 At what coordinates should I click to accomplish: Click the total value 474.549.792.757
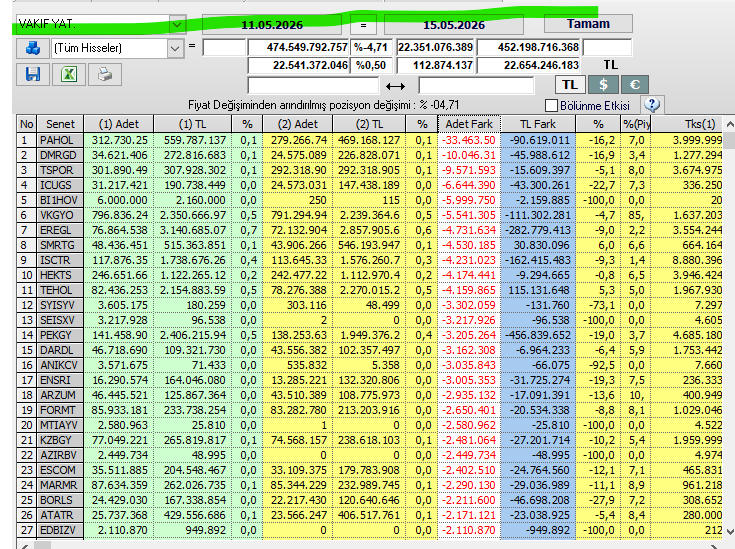coord(298,47)
